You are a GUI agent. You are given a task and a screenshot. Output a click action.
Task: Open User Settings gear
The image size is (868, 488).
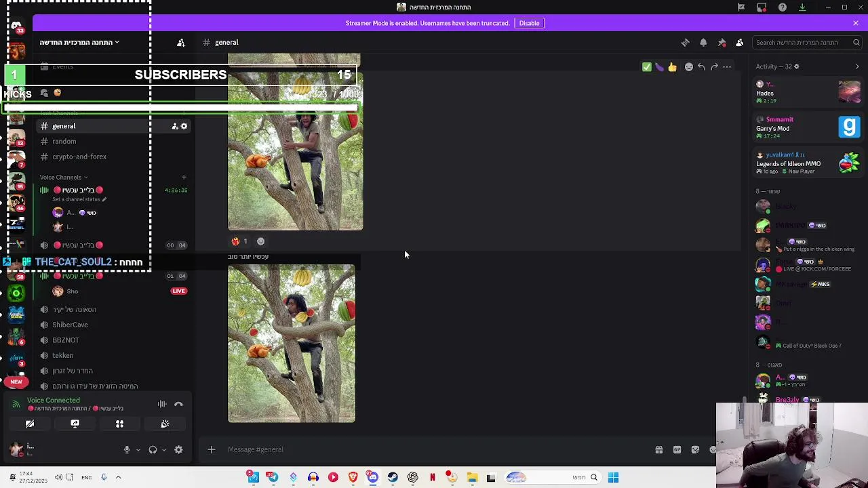point(178,450)
